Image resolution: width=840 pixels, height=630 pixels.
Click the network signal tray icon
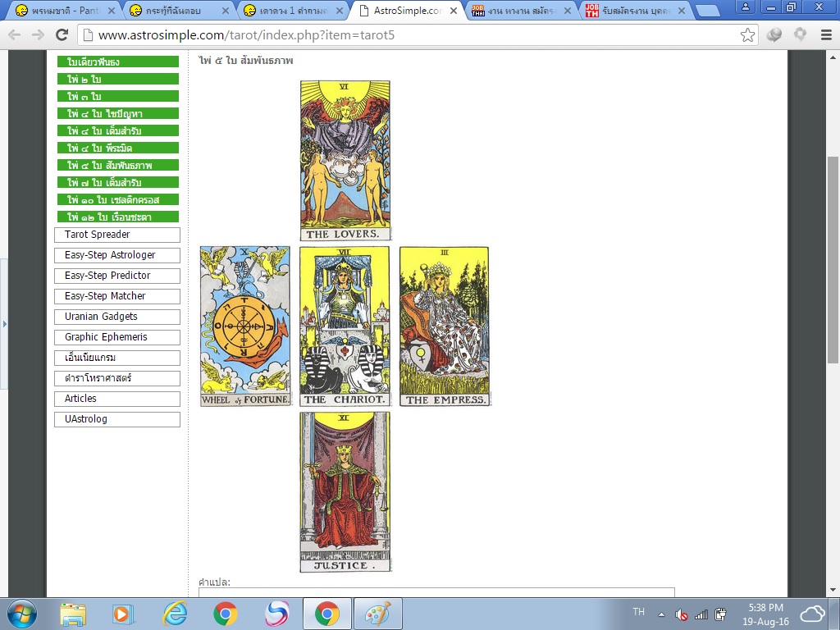click(701, 614)
